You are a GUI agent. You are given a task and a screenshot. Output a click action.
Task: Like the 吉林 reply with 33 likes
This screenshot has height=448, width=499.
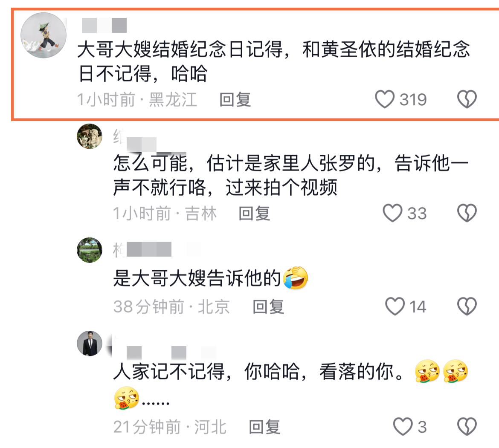(392, 213)
